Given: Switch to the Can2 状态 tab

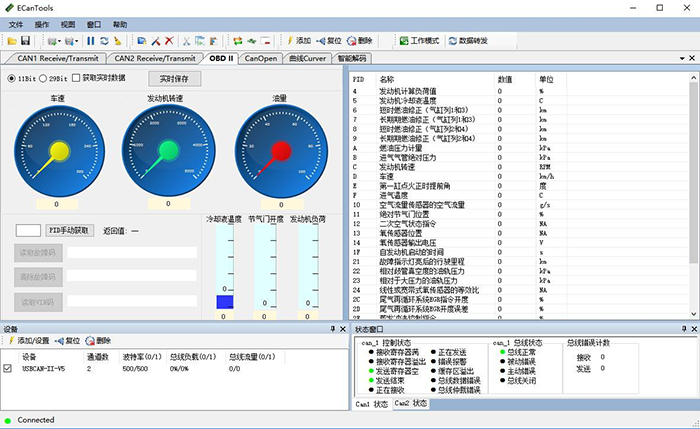Looking at the screenshot, I should click(409, 403).
